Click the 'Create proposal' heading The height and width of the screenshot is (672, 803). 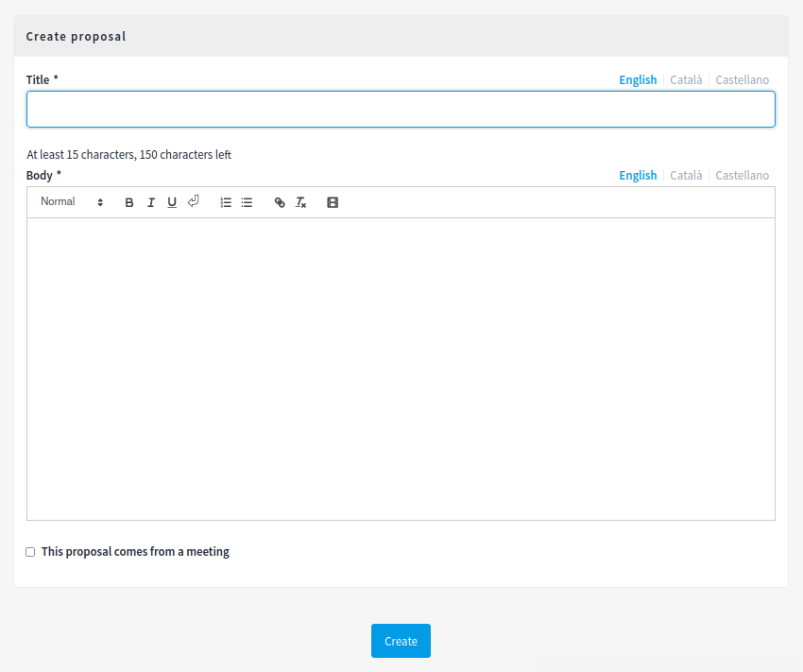(x=76, y=36)
